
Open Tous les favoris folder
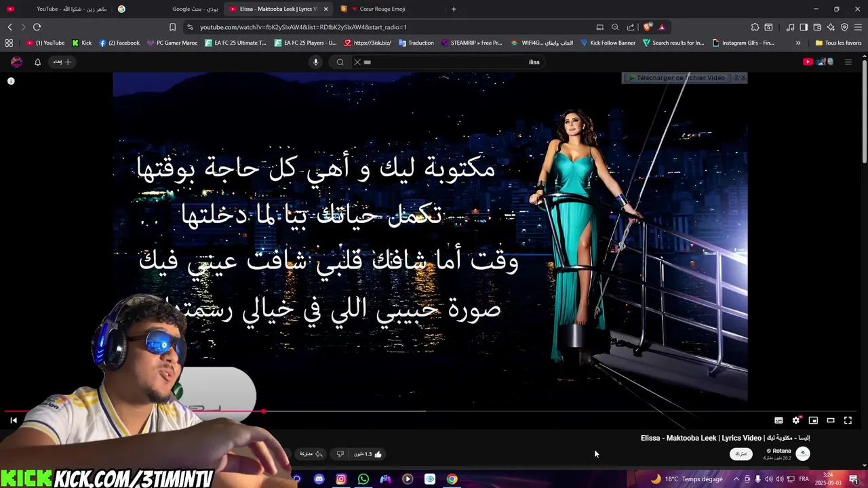pos(838,43)
